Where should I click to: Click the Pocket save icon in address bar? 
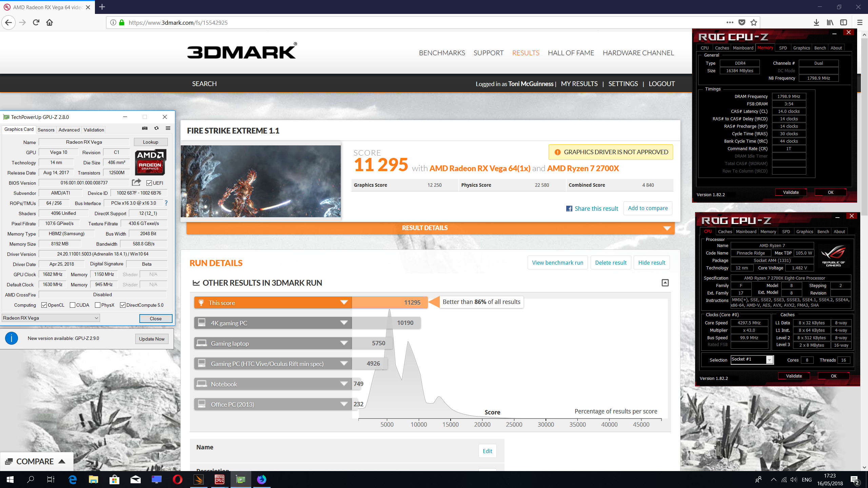click(742, 23)
